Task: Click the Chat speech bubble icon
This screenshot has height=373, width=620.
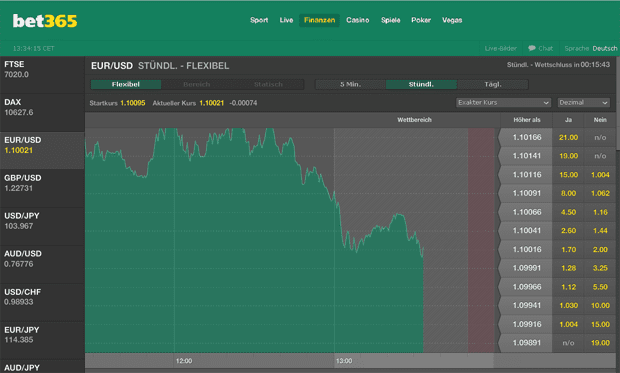Action: (x=532, y=48)
